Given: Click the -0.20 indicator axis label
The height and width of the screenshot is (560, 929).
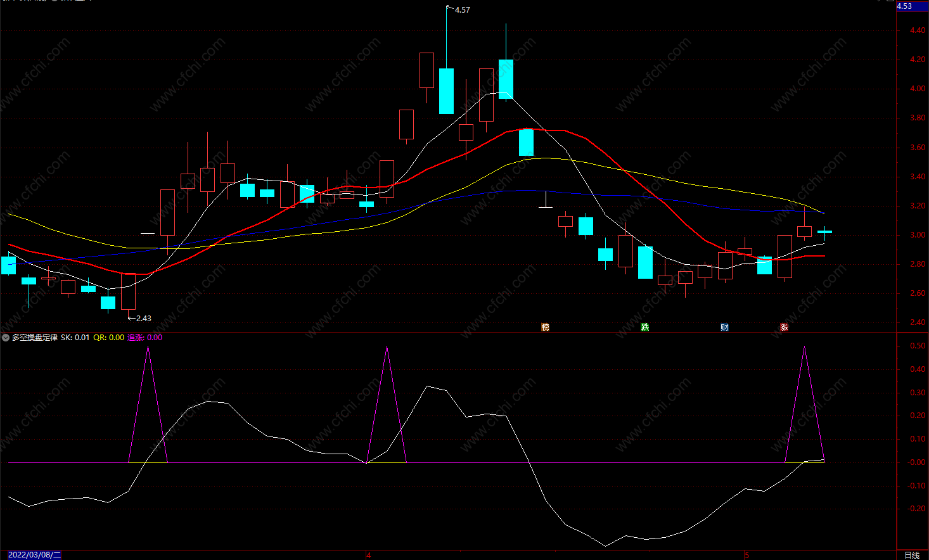Looking at the screenshot, I should click(916, 509).
